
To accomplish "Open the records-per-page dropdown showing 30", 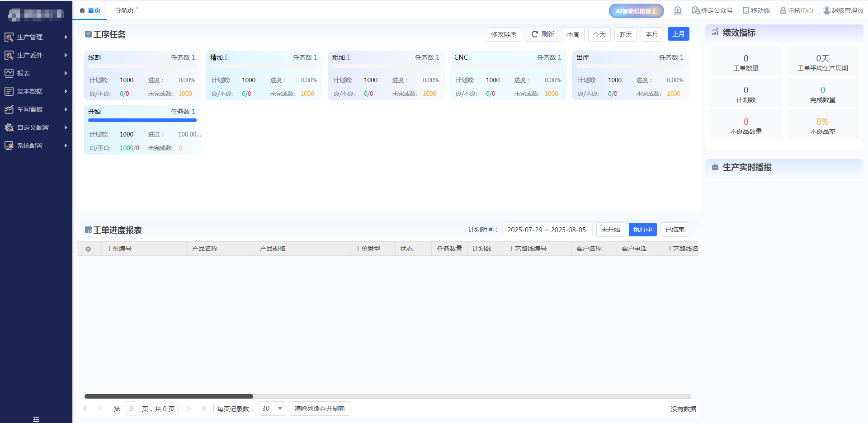I will (x=272, y=409).
